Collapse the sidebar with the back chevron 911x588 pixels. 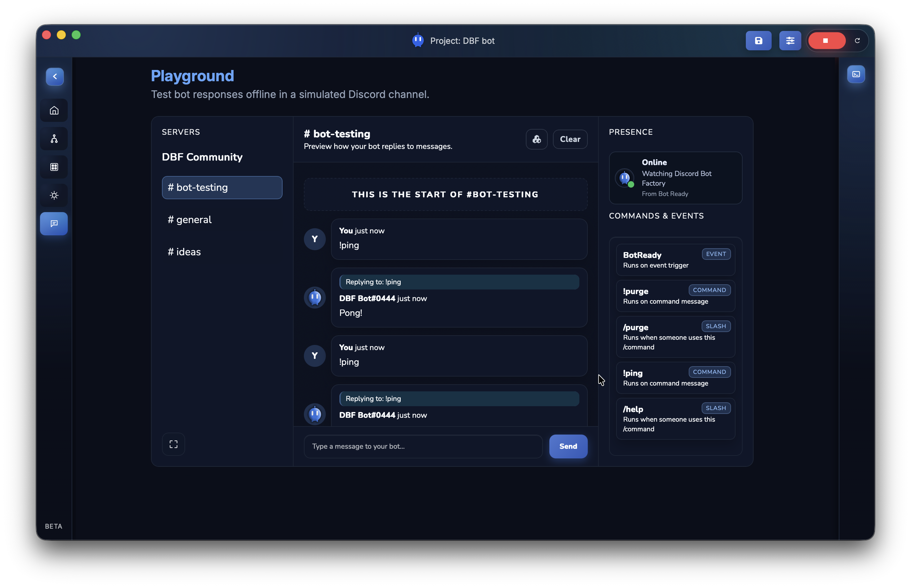point(55,76)
